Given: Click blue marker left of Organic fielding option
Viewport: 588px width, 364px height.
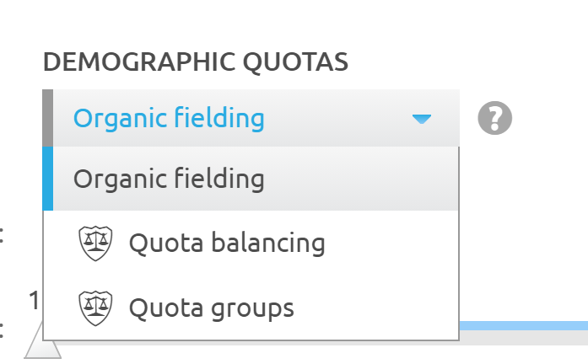Looking at the screenshot, I should coord(48,179).
